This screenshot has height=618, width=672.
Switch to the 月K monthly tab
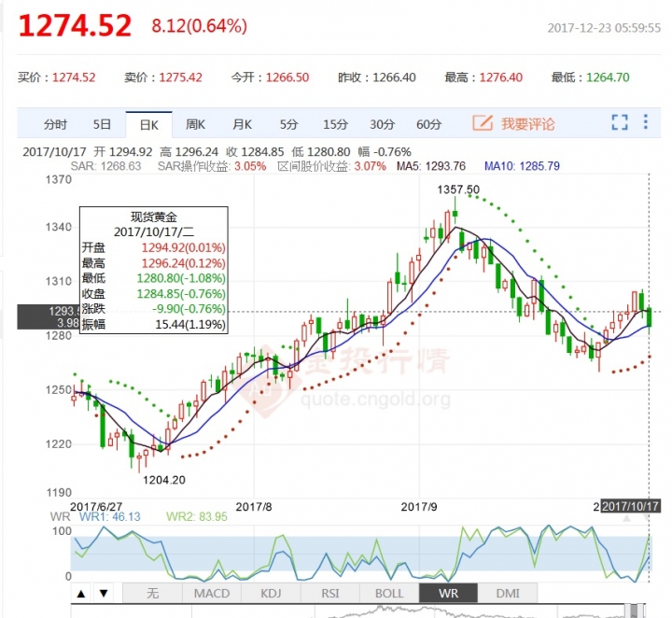pos(242,124)
